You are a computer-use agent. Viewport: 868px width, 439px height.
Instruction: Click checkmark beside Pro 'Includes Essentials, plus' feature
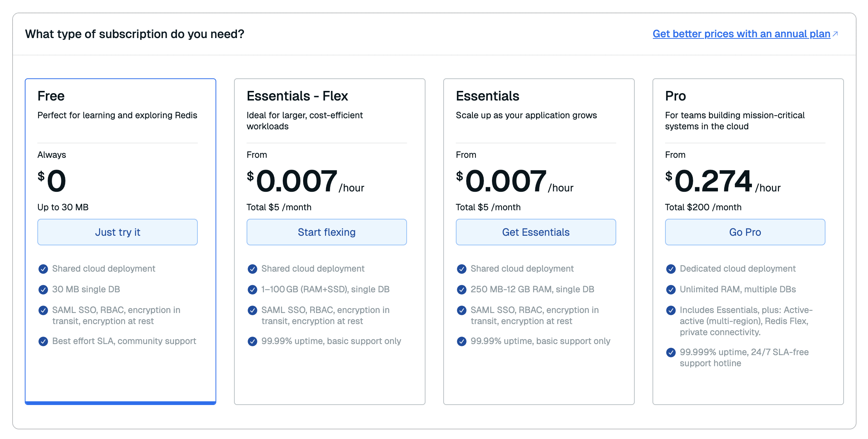[x=671, y=310]
